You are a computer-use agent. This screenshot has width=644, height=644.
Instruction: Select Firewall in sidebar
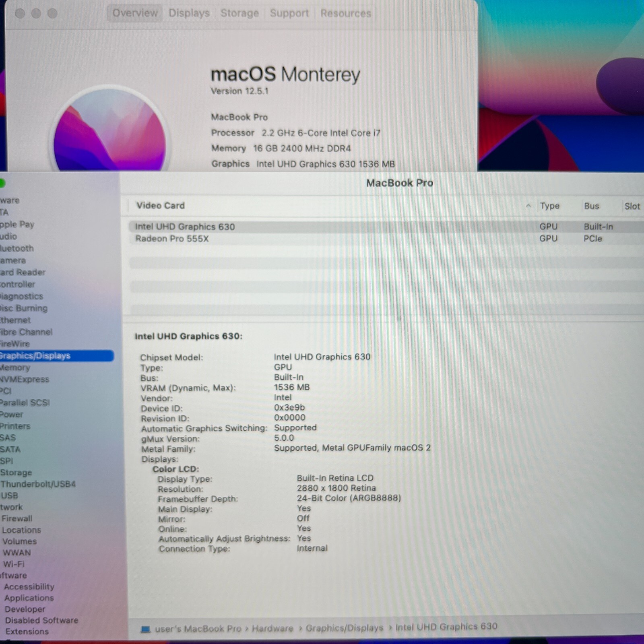point(17,518)
